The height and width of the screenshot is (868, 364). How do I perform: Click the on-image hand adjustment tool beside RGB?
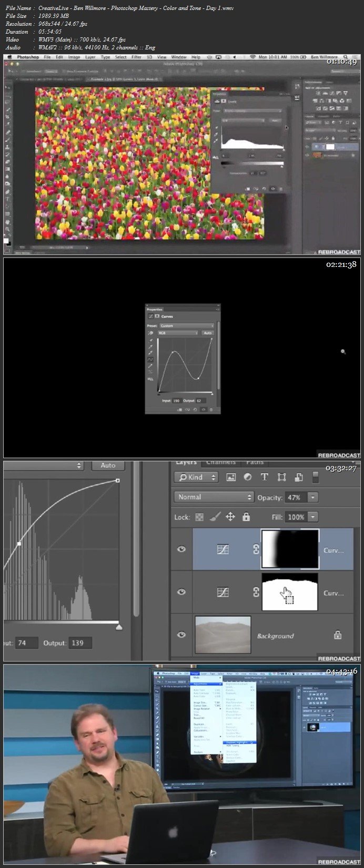(x=150, y=333)
